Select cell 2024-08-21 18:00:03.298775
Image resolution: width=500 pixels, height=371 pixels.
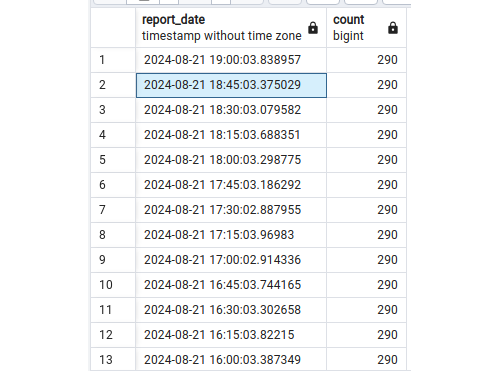pos(231,160)
